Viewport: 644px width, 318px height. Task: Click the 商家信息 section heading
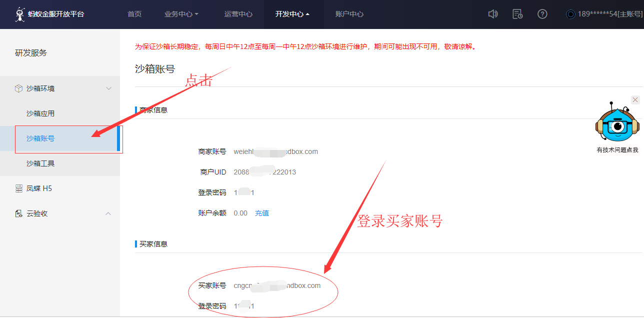[153, 110]
